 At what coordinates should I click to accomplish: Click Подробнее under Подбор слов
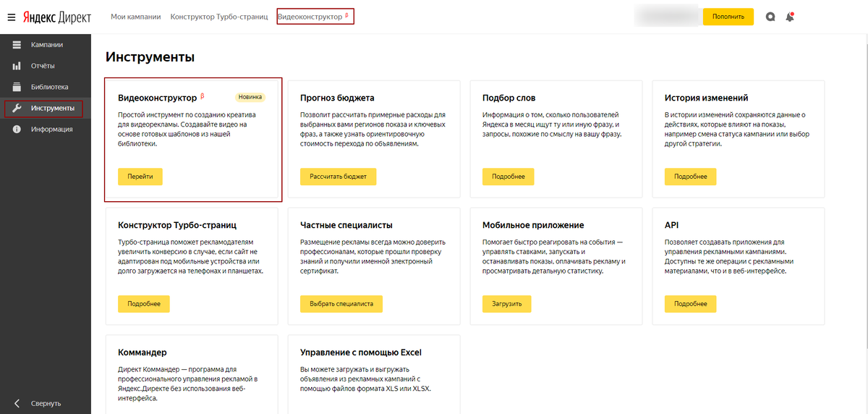509,177
